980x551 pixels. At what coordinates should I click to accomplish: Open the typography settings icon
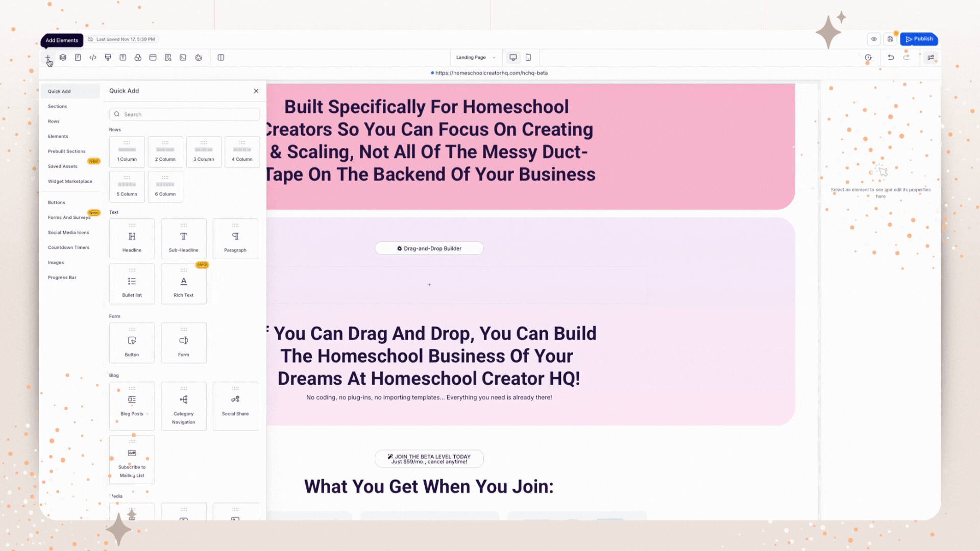pos(123,58)
